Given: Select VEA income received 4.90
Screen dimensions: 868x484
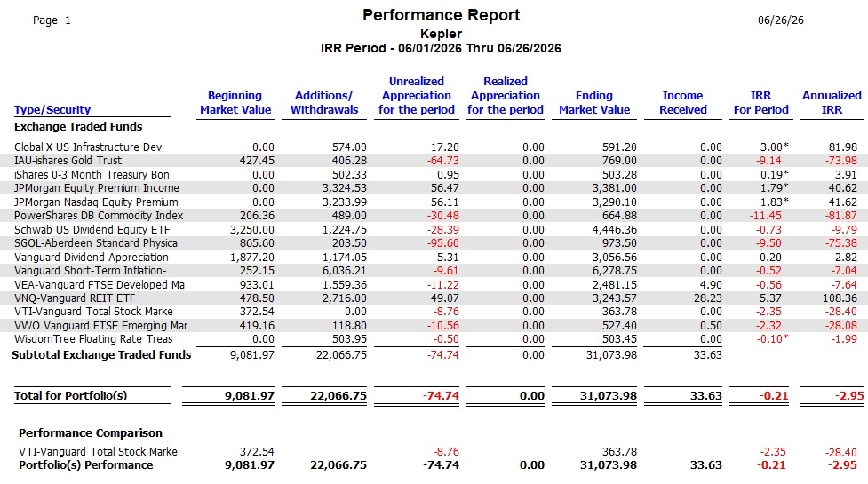Looking at the screenshot, I should pos(710,284).
